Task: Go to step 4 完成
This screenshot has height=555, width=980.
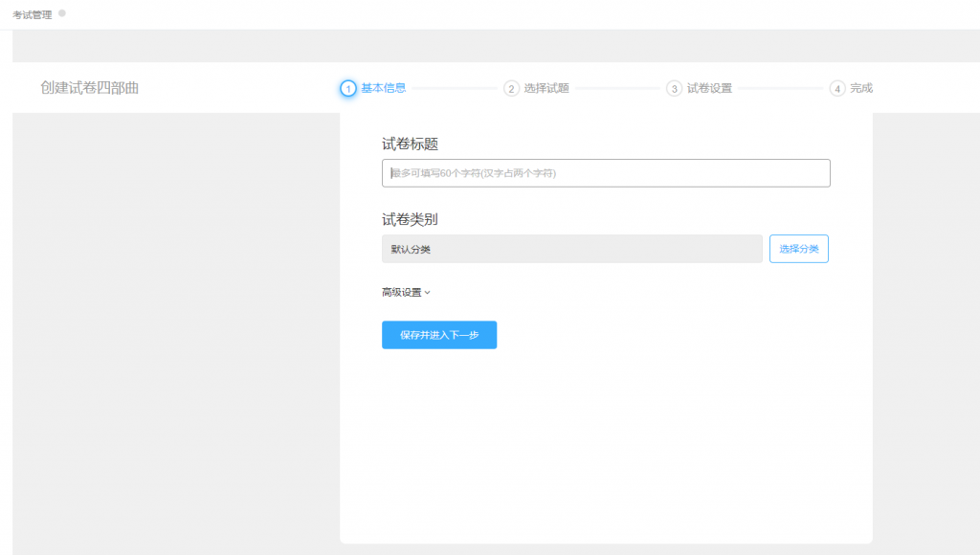Action: click(x=851, y=88)
